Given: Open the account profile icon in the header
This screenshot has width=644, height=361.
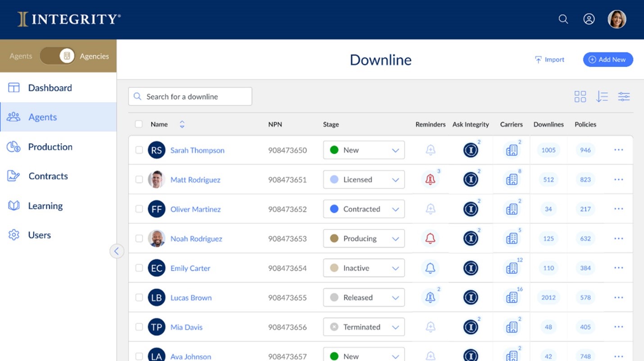Looking at the screenshot, I should point(589,19).
